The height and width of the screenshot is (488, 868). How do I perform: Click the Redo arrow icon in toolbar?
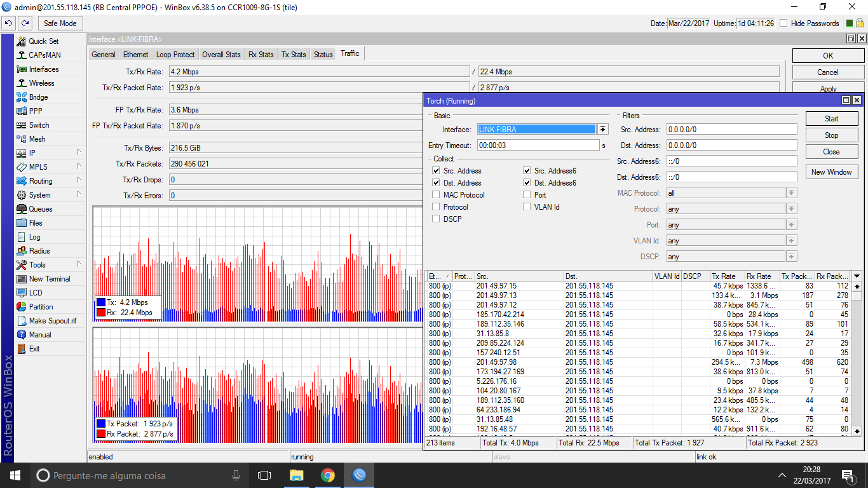tap(25, 24)
